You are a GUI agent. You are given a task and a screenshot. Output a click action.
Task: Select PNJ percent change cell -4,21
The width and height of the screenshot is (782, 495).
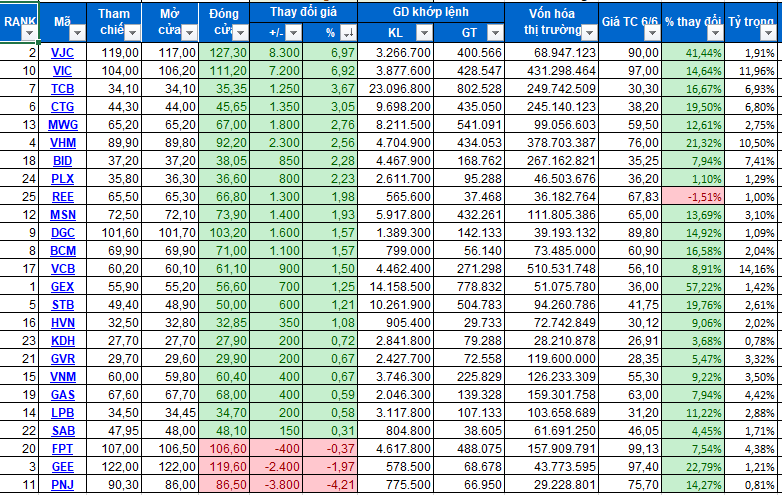[330, 485]
